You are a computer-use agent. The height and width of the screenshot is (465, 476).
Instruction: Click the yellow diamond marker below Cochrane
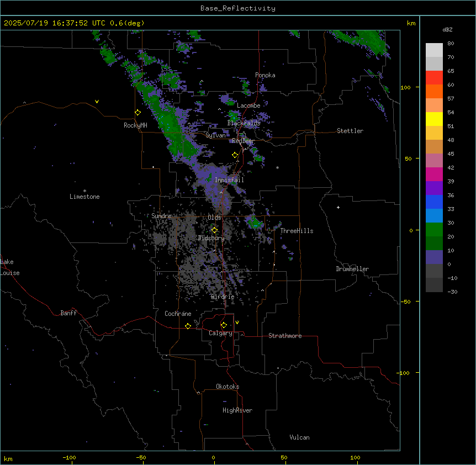188,326
